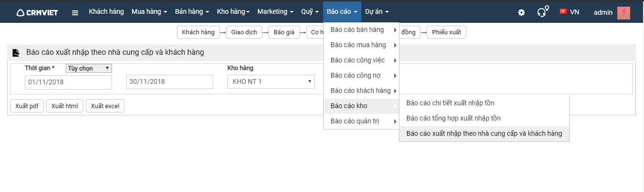Choose Báo cáo chi tiết xuất nhập tồn
644x192 pixels.
[484, 103]
